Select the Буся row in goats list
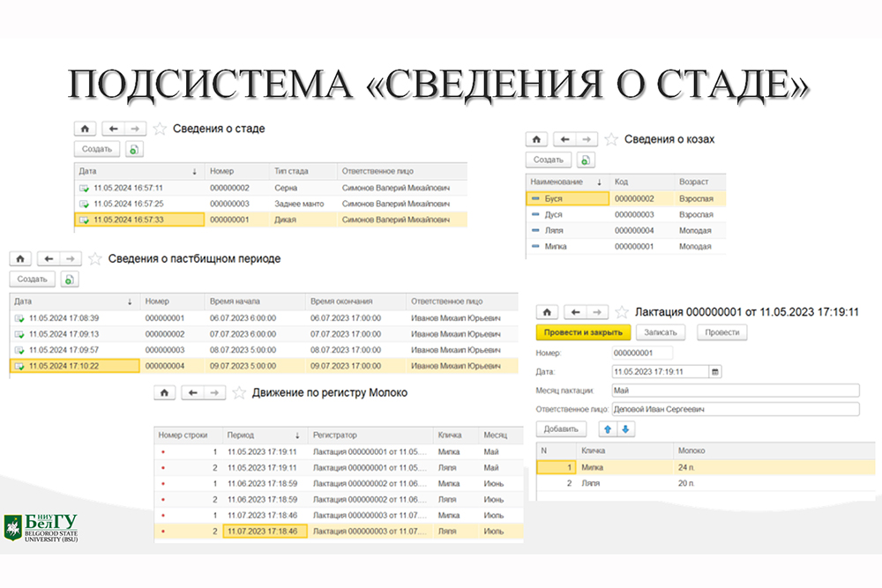This screenshot has width=882, height=588. click(x=566, y=199)
